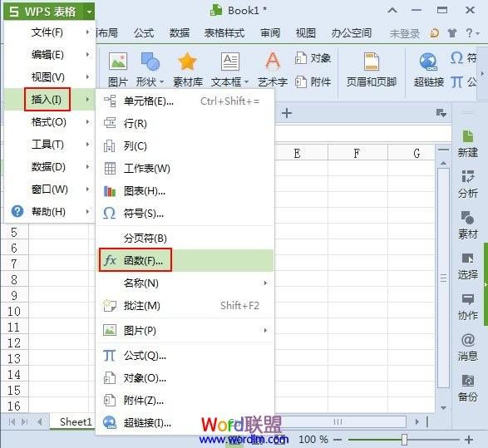Open the Help (H) menu item
This screenshot has width=488, height=448.
click(49, 212)
